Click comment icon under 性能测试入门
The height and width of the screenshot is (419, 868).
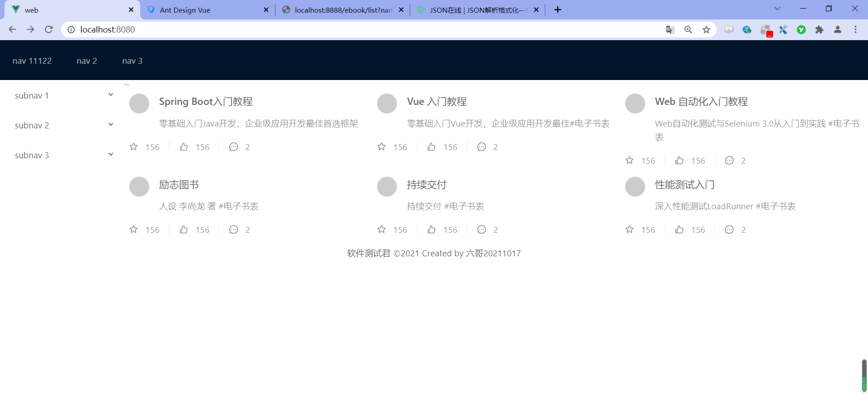coord(729,229)
